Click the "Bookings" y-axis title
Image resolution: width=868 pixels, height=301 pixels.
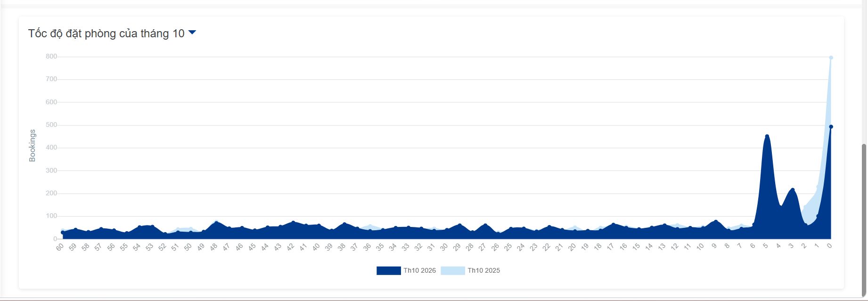[x=32, y=146]
